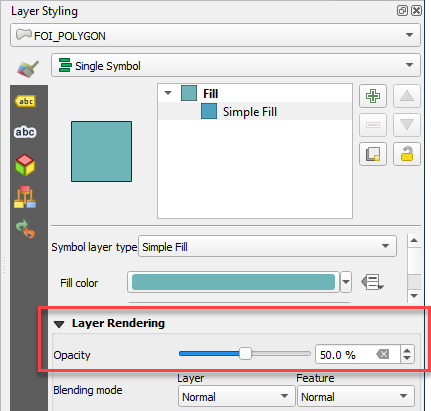431x411 pixels.
Task: Click the Opacity label text
Action: [72, 355]
